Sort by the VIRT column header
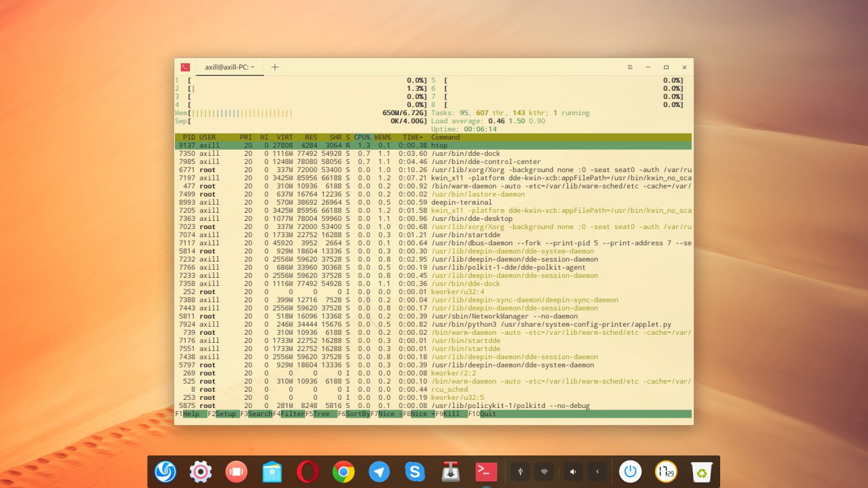Viewport: 868px width, 488px height. [x=285, y=138]
